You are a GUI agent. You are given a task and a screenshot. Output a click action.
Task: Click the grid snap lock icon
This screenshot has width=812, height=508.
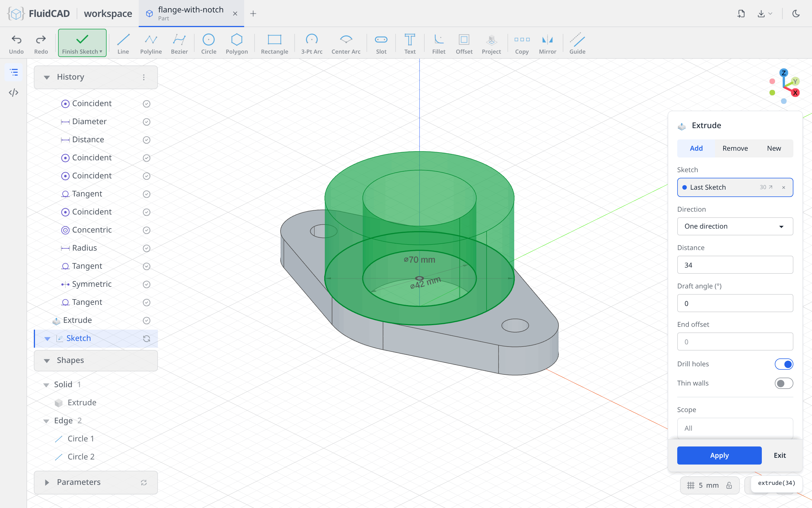point(729,485)
